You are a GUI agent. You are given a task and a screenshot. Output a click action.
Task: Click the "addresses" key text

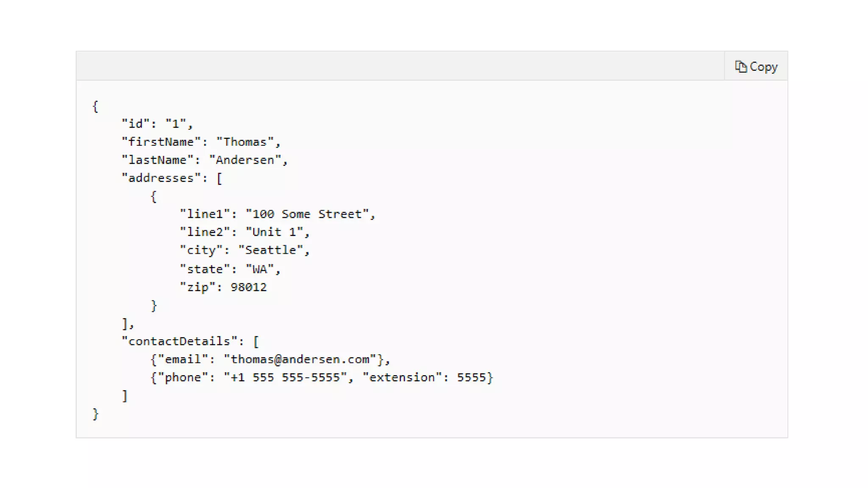pos(161,178)
